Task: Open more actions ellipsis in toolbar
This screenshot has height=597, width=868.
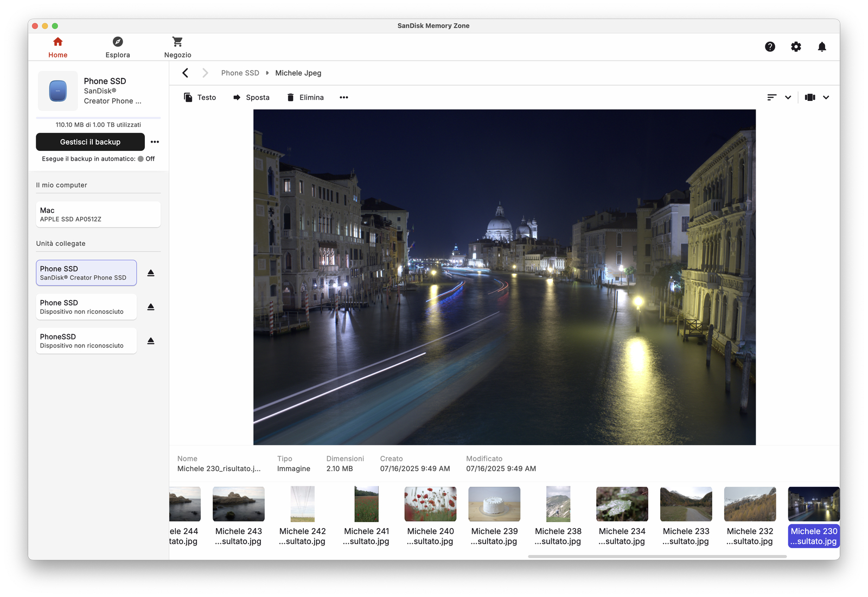Action: 344,98
